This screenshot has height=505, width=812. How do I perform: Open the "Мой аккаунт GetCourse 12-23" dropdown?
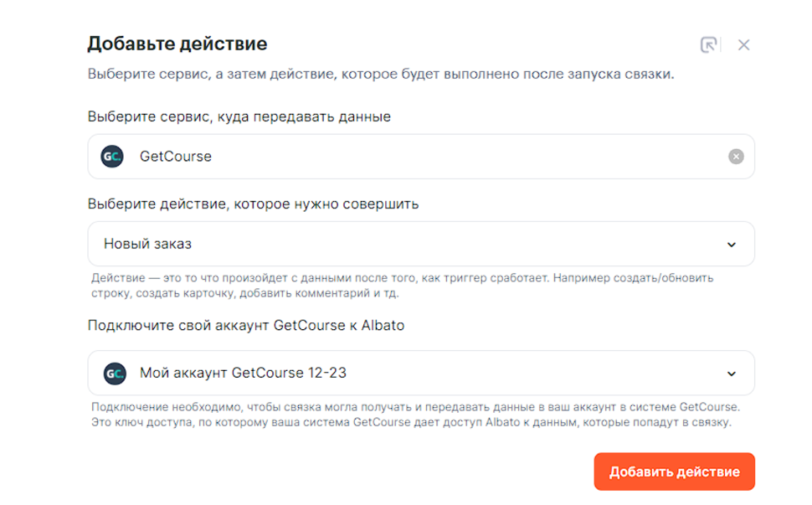pyautogui.click(x=420, y=374)
